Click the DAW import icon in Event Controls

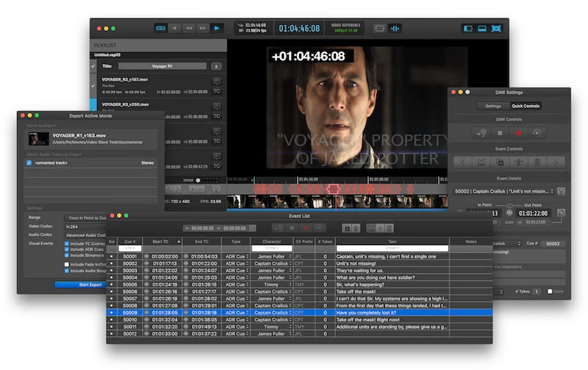pos(481,162)
